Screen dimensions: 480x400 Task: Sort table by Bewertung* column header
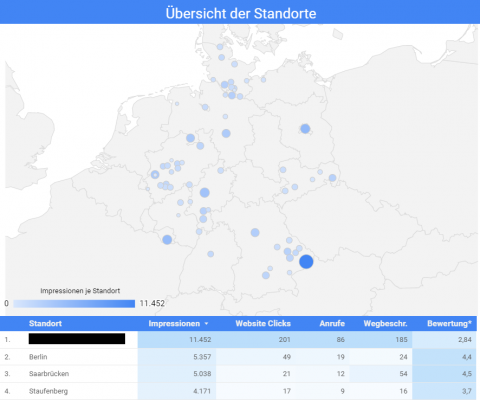[449, 323]
